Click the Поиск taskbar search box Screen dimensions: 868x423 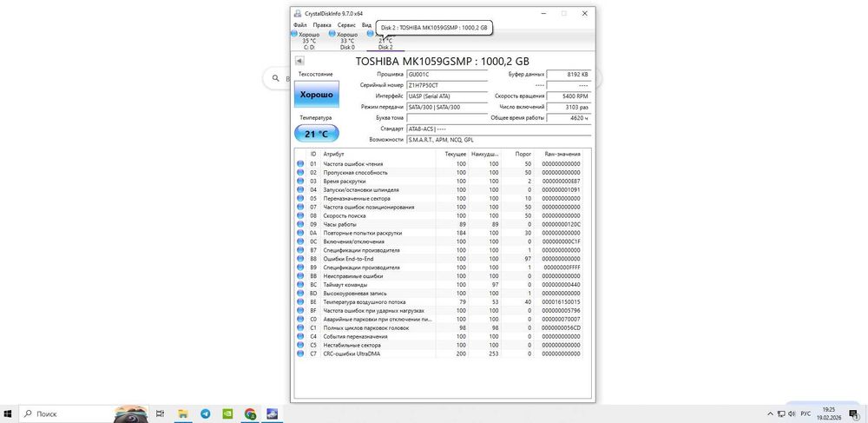83,413
